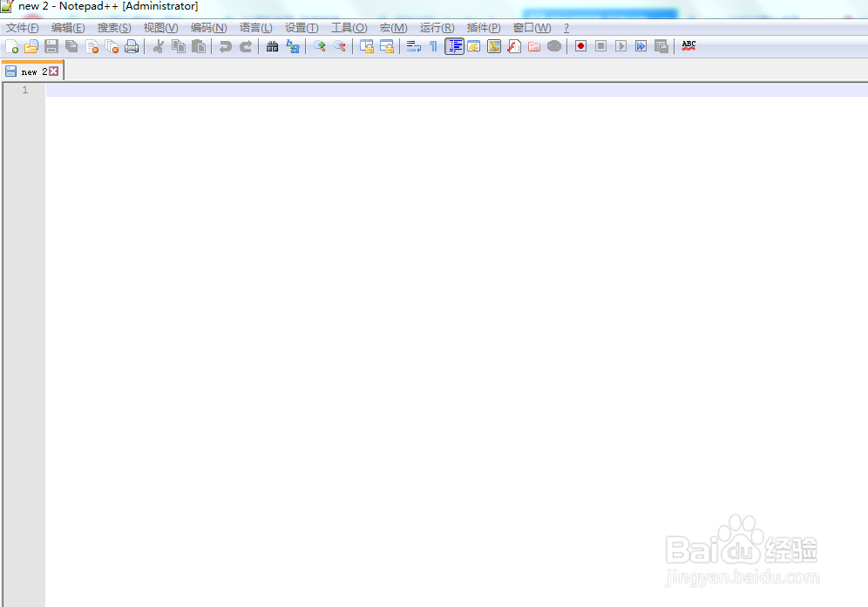Save the current file via toolbar icon
This screenshot has width=868, height=607.
[x=51, y=46]
